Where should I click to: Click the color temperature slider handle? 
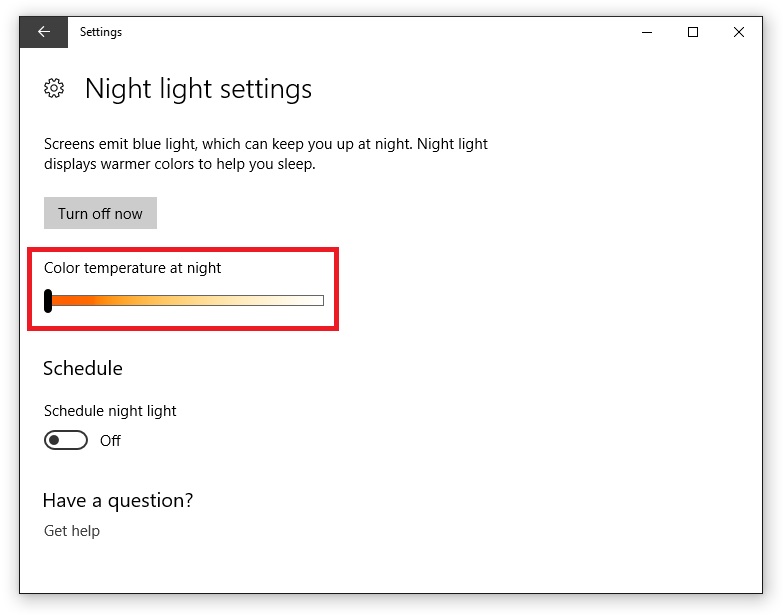pyautogui.click(x=48, y=301)
